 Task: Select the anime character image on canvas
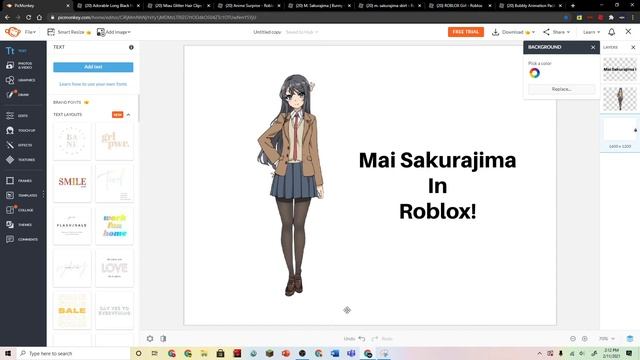[x=291, y=185]
